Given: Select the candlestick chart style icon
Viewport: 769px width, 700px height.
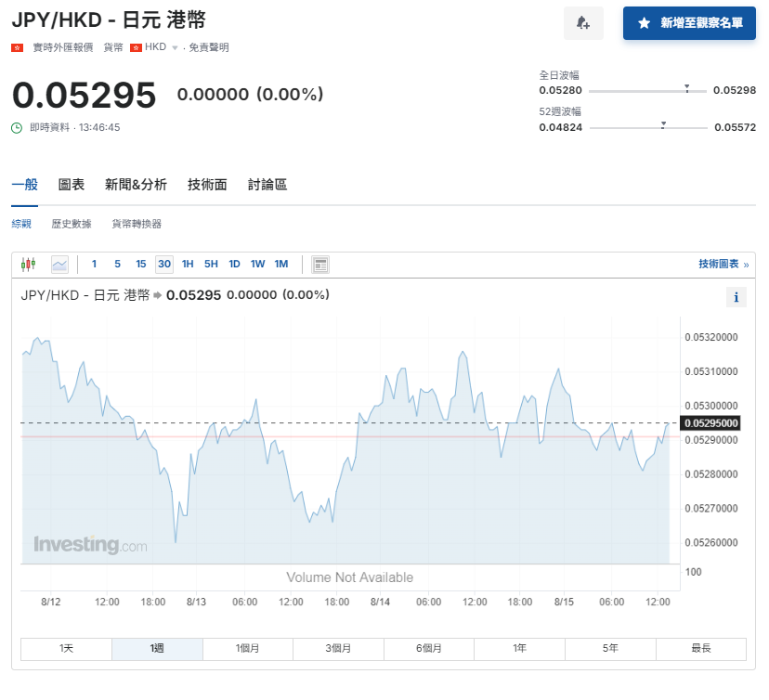Looking at the screenshot, I should (x=28, y=264).
